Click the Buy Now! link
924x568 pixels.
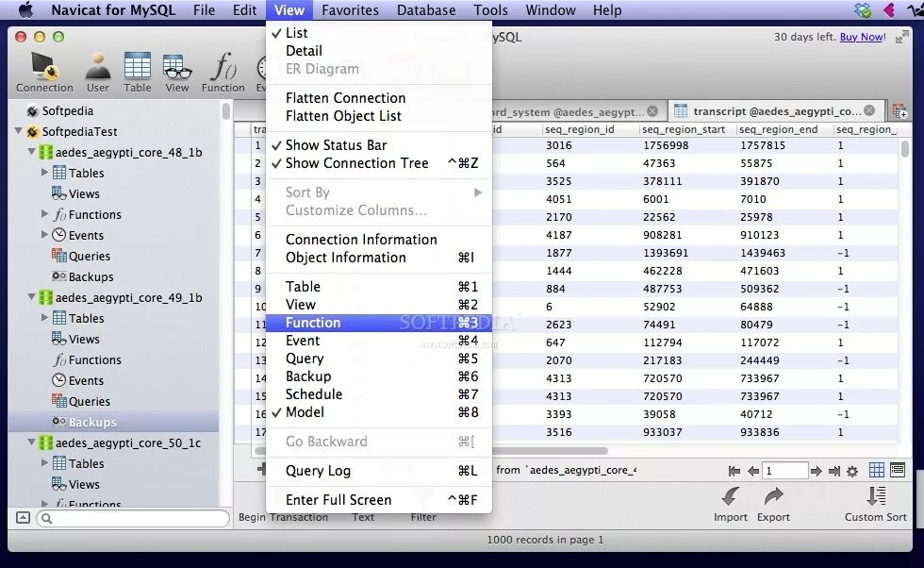point(863,37)
